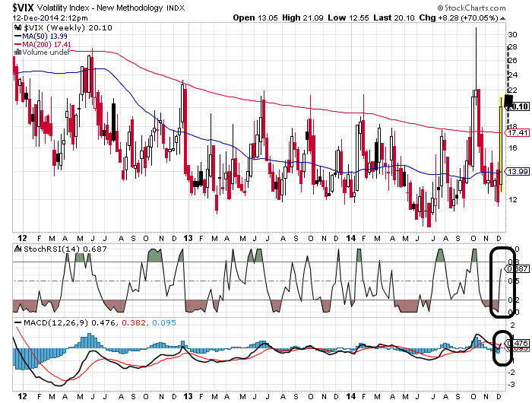Click the 'MACD(12,26,9) 0.476' panel label
This screenshot has width=532, height=403.
[70, 322]
